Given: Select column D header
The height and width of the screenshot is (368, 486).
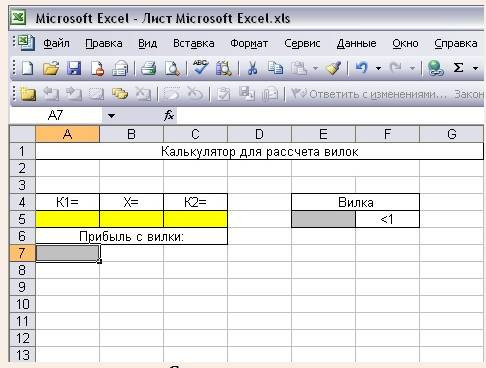Looking at the screenshot, I should [x=259, y=134].
